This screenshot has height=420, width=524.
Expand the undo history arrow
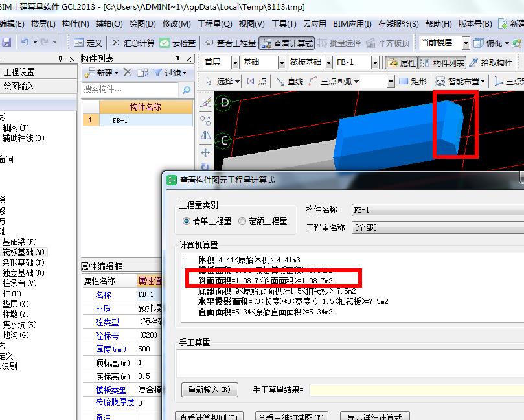(35, 43)
